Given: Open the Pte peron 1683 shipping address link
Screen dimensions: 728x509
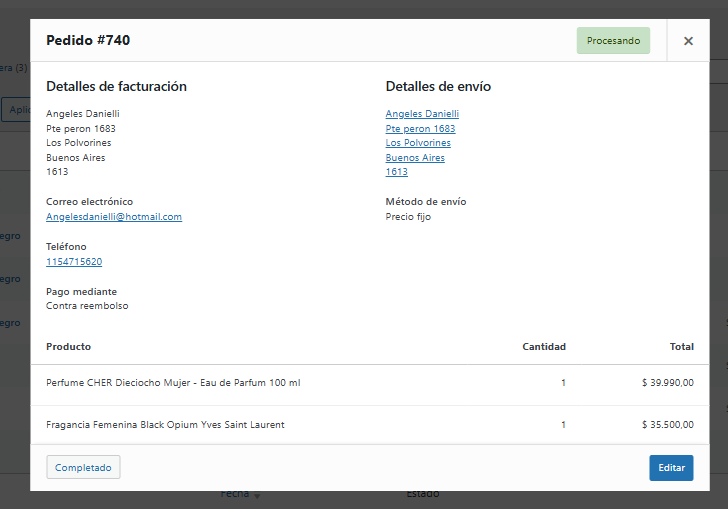Looking at the screenshot, I should tap(420, 129).
